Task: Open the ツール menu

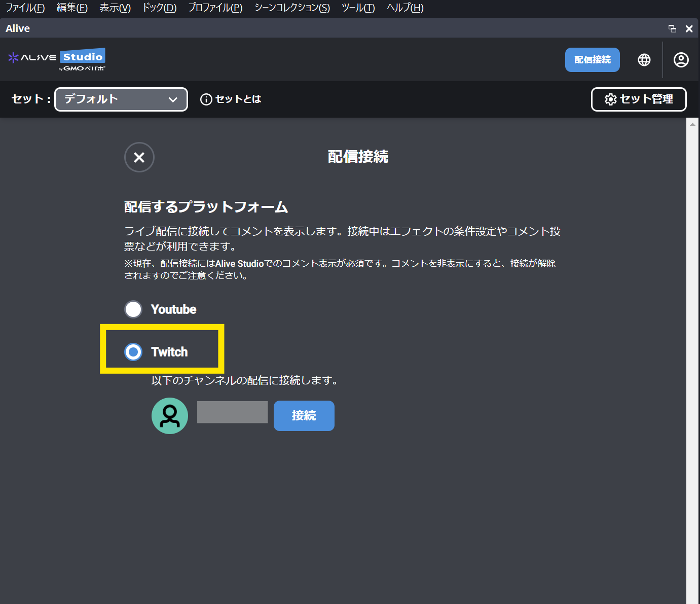Action: 358,8
